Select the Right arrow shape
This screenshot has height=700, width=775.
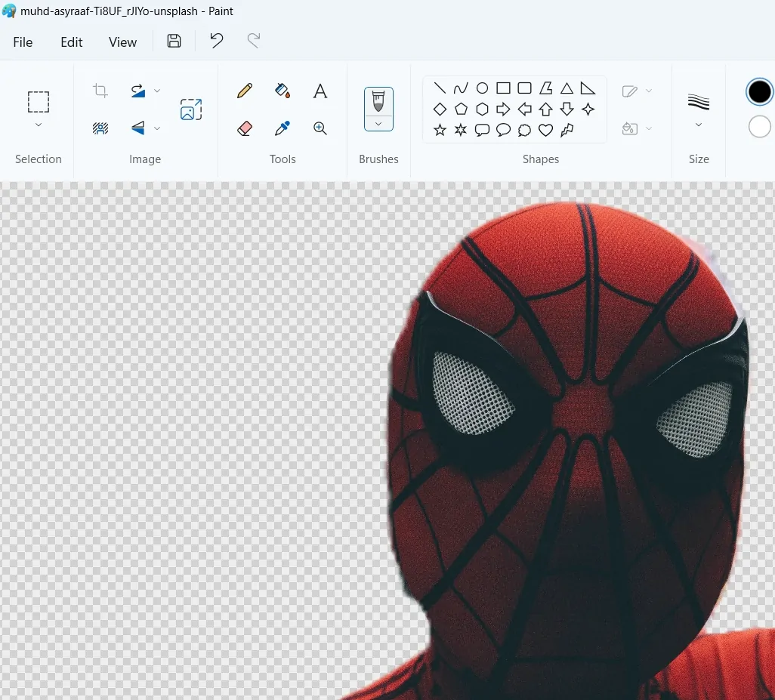tap(503, 109)
